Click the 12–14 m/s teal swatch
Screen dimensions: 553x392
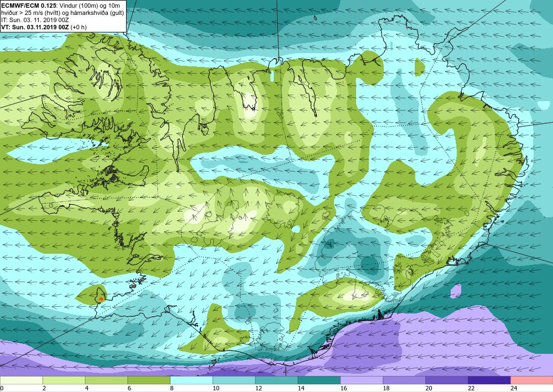(276, 380)
